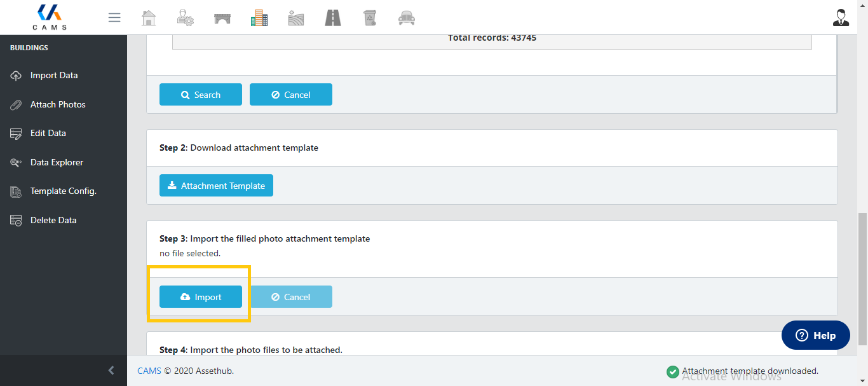Download the Attachment Template
The image size is (868, 386).
[216, 186]
